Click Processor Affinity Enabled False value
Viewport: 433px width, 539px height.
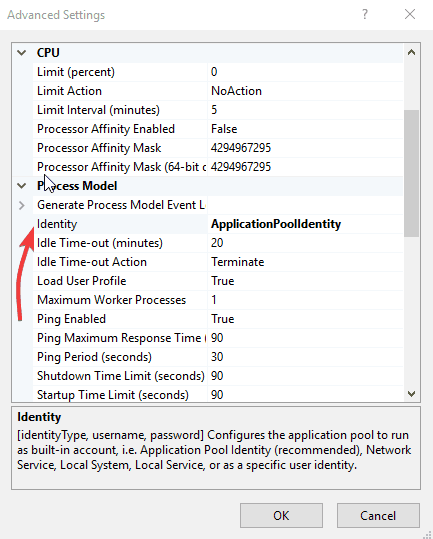(x=224, y=129)
